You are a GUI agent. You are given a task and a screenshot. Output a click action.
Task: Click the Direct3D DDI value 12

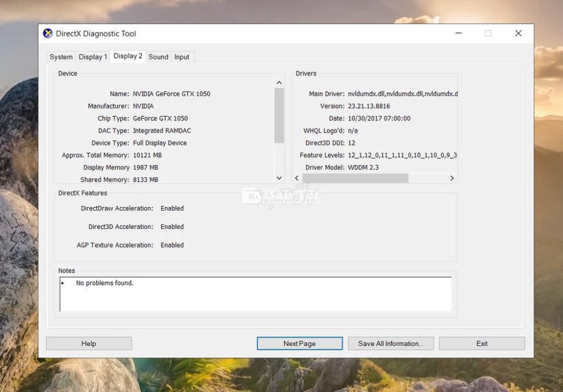pos(351,143)
